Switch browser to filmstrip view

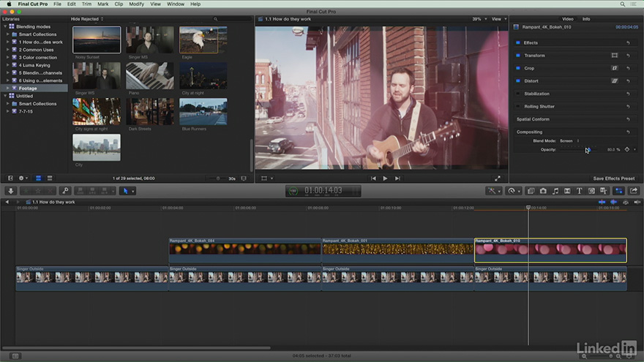(38, 178)
